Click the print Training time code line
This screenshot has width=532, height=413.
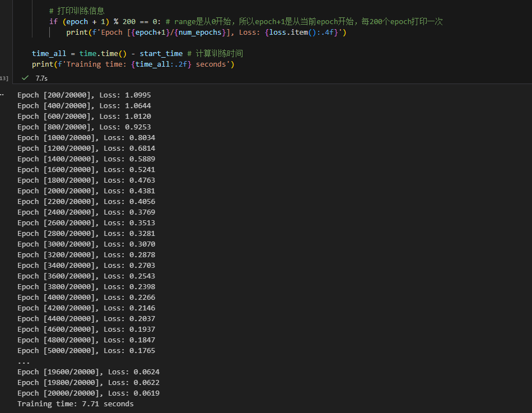(x=133, y=64)
